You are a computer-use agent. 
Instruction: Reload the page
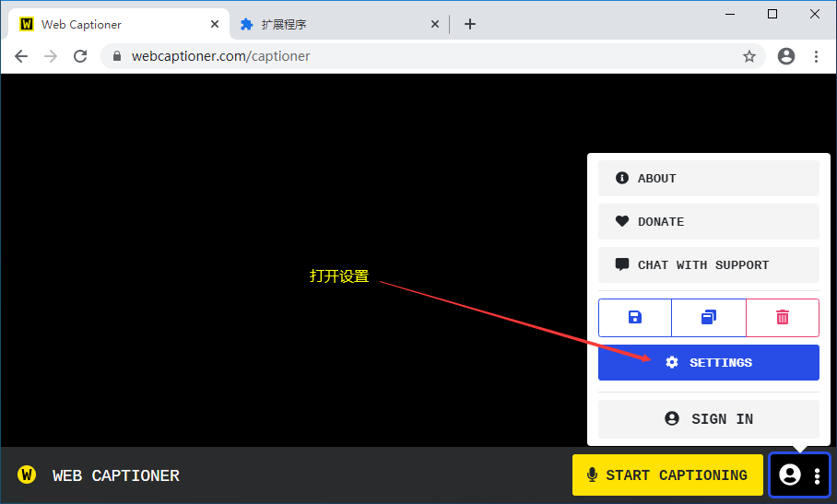[80, 56]
